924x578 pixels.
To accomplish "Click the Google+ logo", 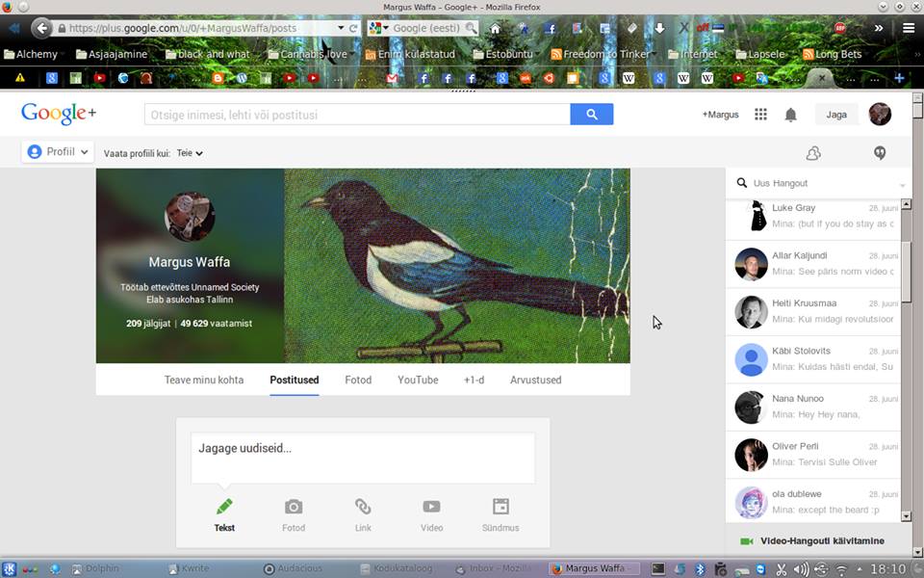I will [x=59, y=114].
